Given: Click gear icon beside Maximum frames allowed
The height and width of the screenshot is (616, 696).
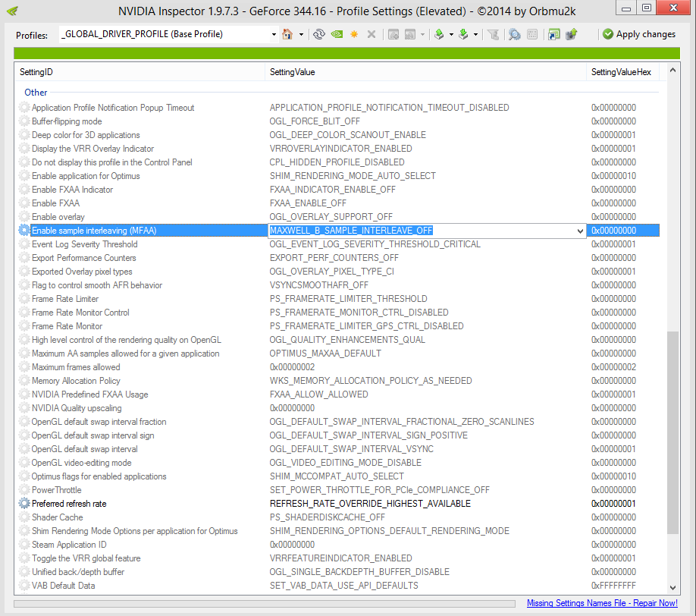Looking at the screenshot, I should click(x=24, y=367).
